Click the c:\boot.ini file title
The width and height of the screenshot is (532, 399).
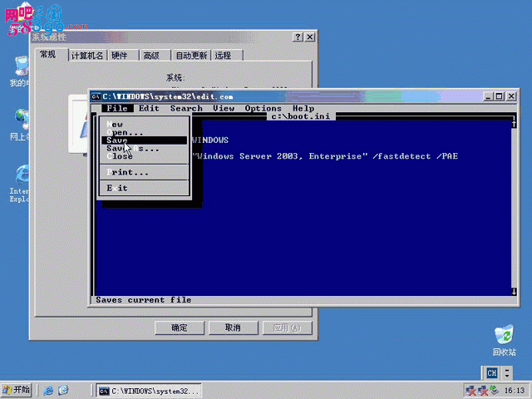301,116
